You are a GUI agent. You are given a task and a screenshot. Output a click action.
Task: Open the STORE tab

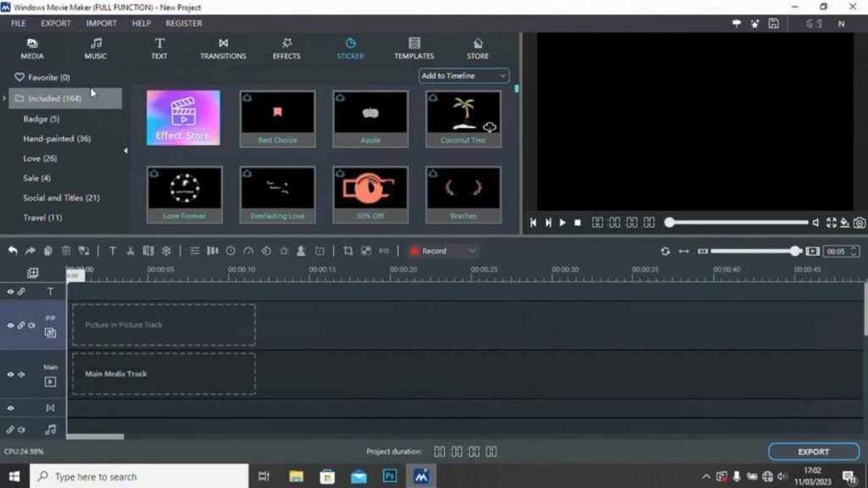pyautogui.click(x=478, y=48)
